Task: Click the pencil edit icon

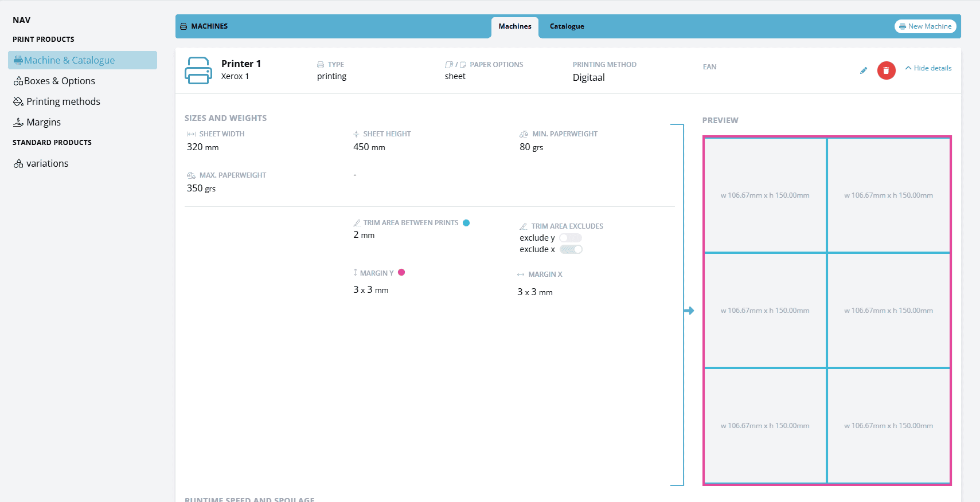Action: 864,70
